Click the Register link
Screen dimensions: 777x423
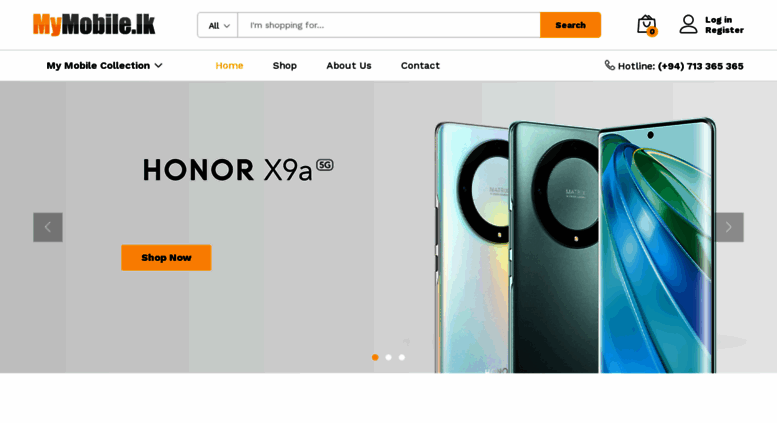point(724,30)
